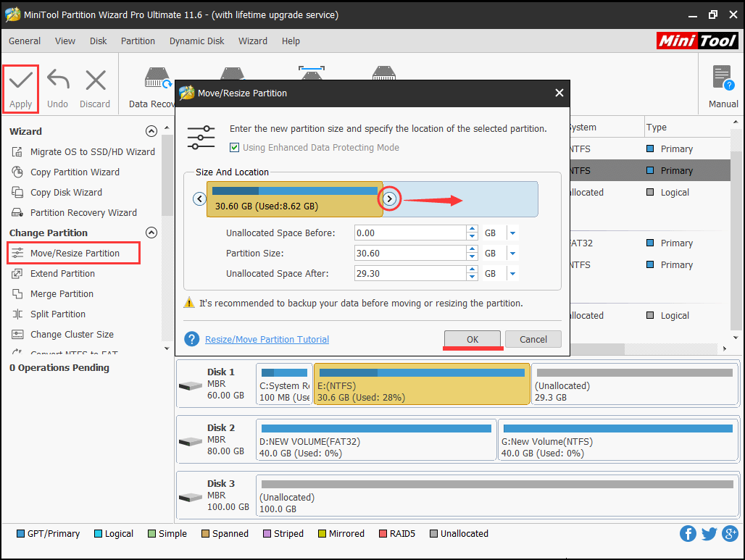Viewport: 745px width, 560px height.
Task: Click Unallocated legend color swatch
Action: [433, 533]
